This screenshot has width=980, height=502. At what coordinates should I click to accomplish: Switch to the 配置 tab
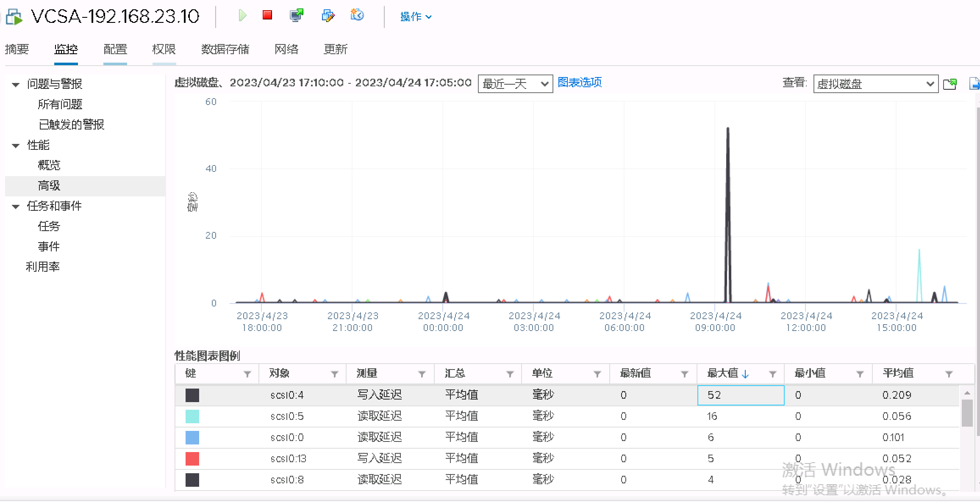115,49
